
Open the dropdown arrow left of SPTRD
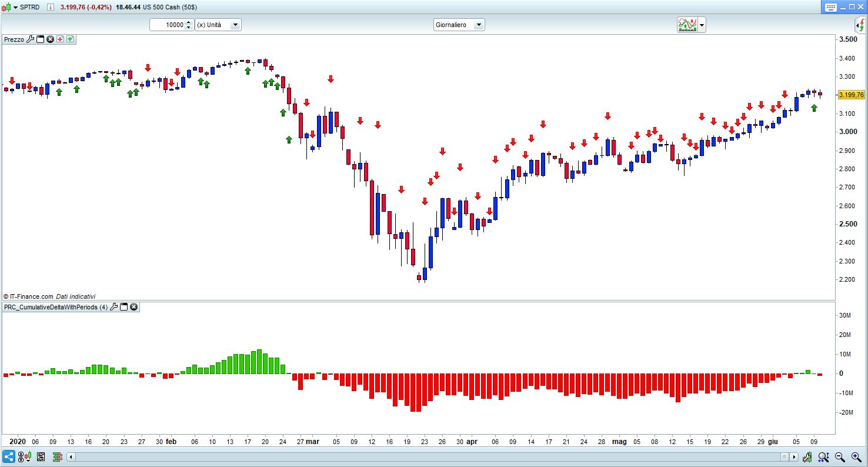tap(15, 8)
